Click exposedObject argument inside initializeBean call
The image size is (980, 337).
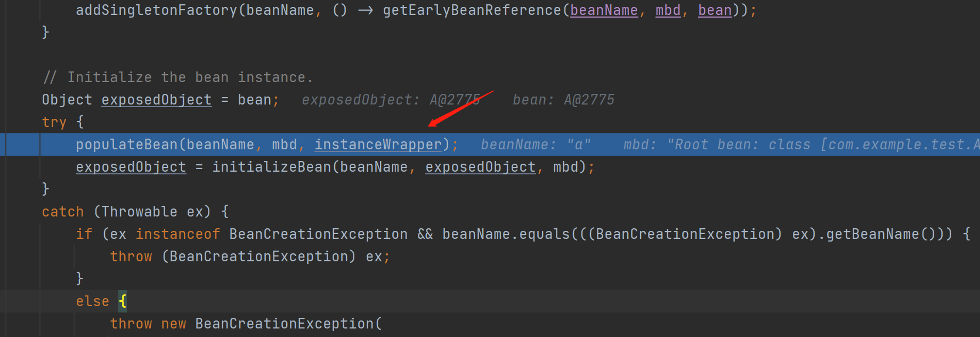coord(480,167)
